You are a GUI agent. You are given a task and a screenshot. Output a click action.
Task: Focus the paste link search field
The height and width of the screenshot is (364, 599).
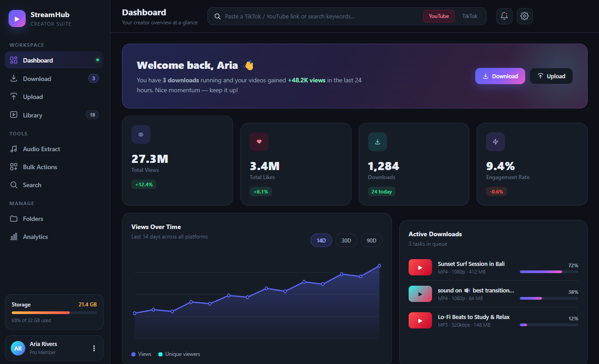click(x=322, y=16)
